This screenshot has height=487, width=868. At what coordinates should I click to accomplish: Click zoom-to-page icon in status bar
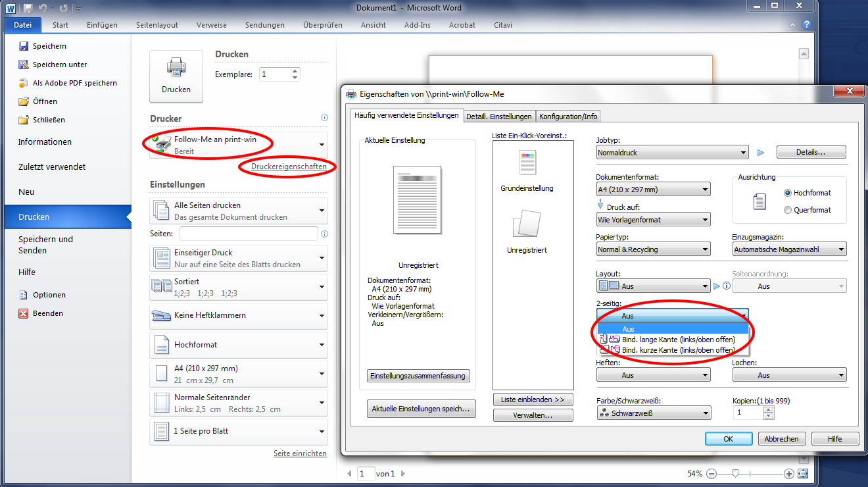803,473
